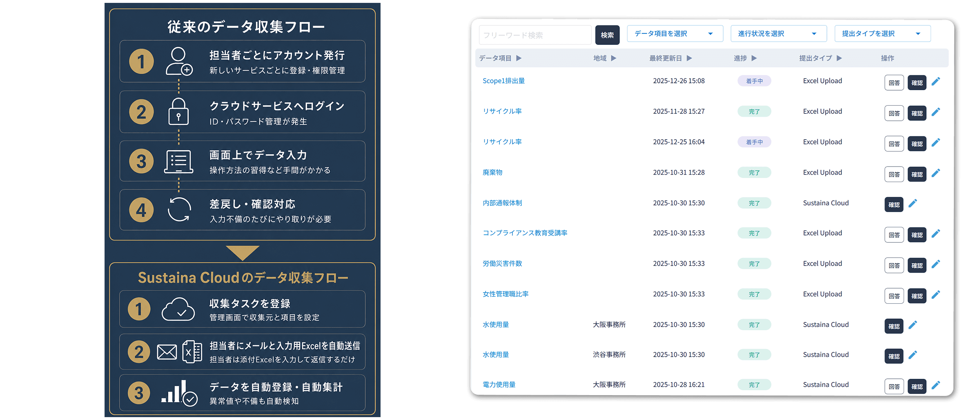980x420 pixels.
Task: Edit 女性管理職比率 via pencil icon
Action: pyautogui.click(x=936, y=295)
